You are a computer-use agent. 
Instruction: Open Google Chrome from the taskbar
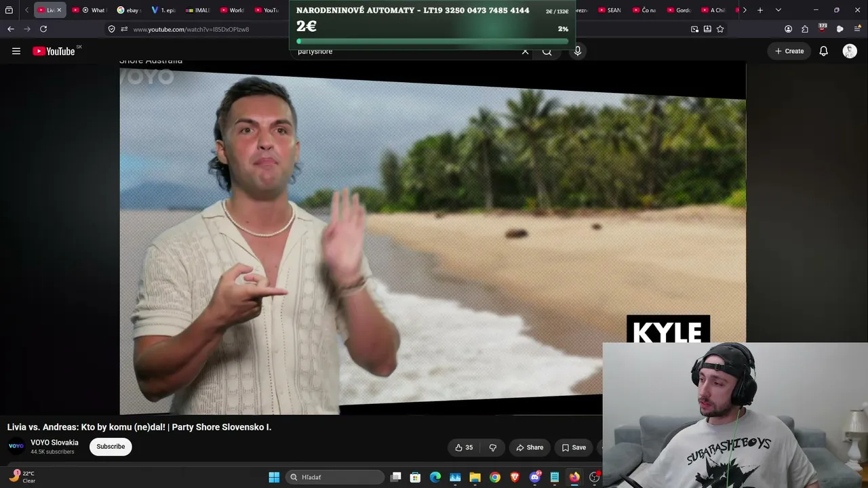coord(495,477)
